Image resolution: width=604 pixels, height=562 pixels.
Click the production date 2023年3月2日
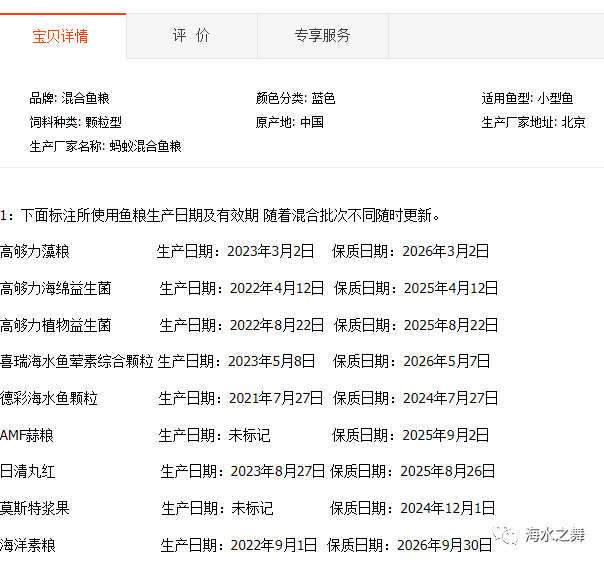click(270, 252)
